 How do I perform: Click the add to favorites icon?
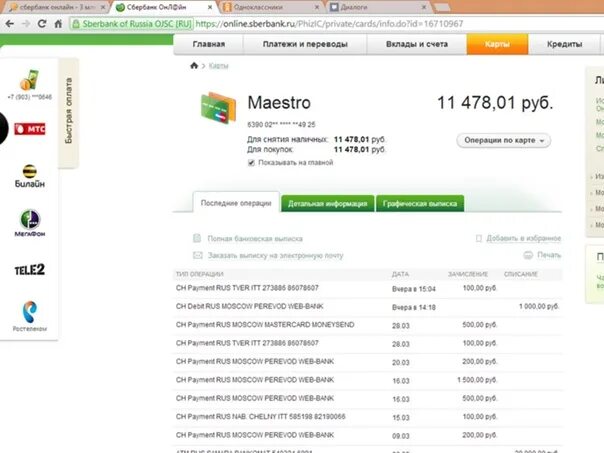[479, 238]
